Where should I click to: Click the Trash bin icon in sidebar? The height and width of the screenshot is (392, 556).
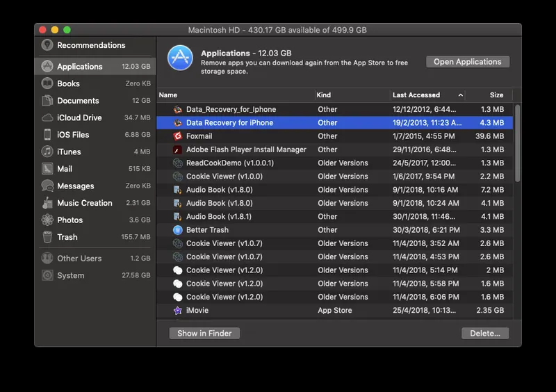tap(47, 236)
